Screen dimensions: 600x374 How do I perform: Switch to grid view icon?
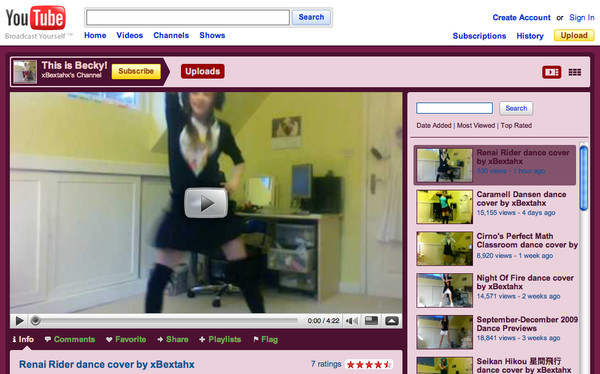click(575, 72)
